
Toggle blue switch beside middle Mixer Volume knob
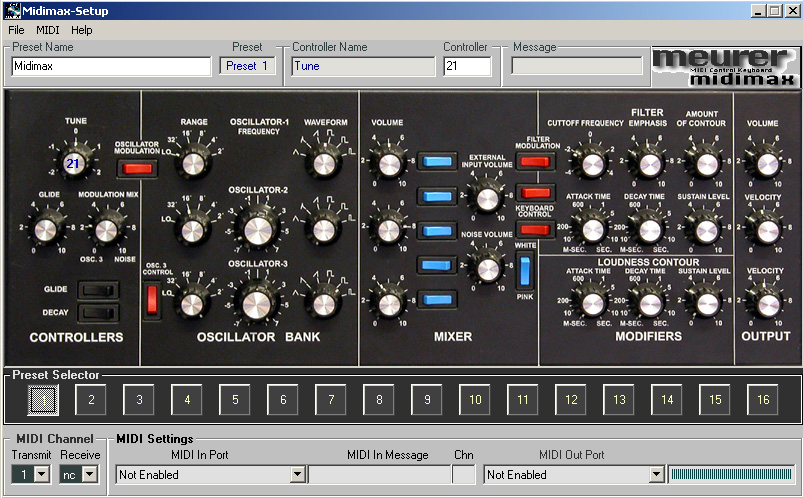(x=437, y=231)
